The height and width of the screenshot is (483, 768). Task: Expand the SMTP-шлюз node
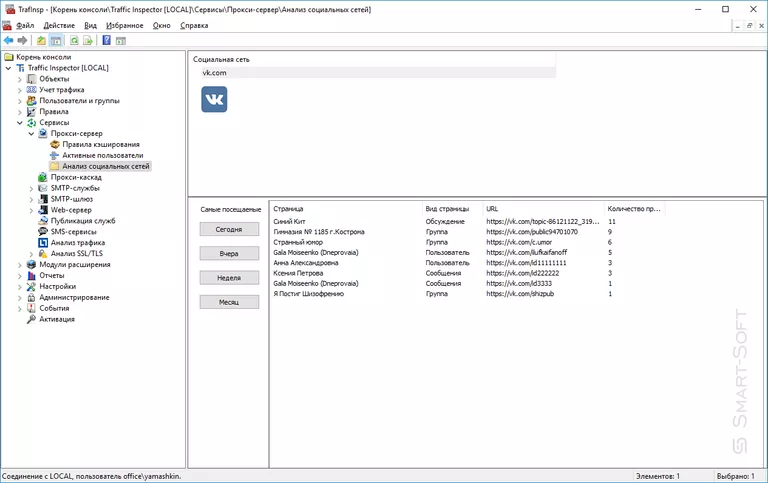(x=31, y=199)
